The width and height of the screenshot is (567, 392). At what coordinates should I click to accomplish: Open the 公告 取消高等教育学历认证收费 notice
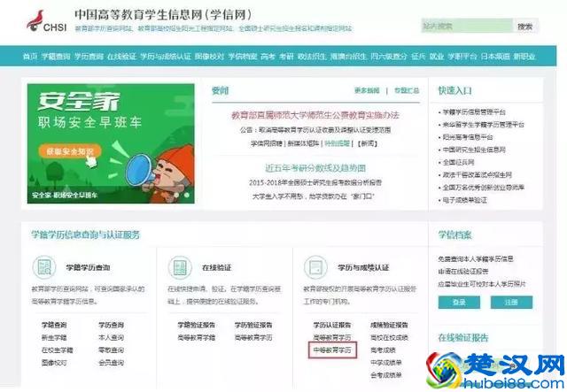315,130
